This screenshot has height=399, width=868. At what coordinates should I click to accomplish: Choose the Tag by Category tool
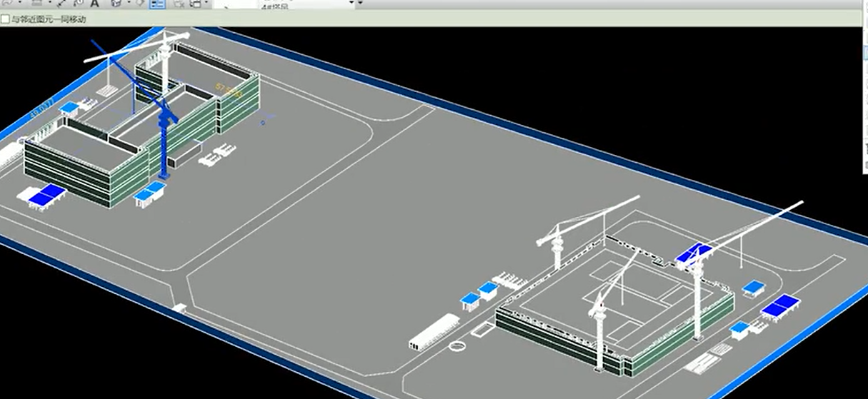click(79, 3)
